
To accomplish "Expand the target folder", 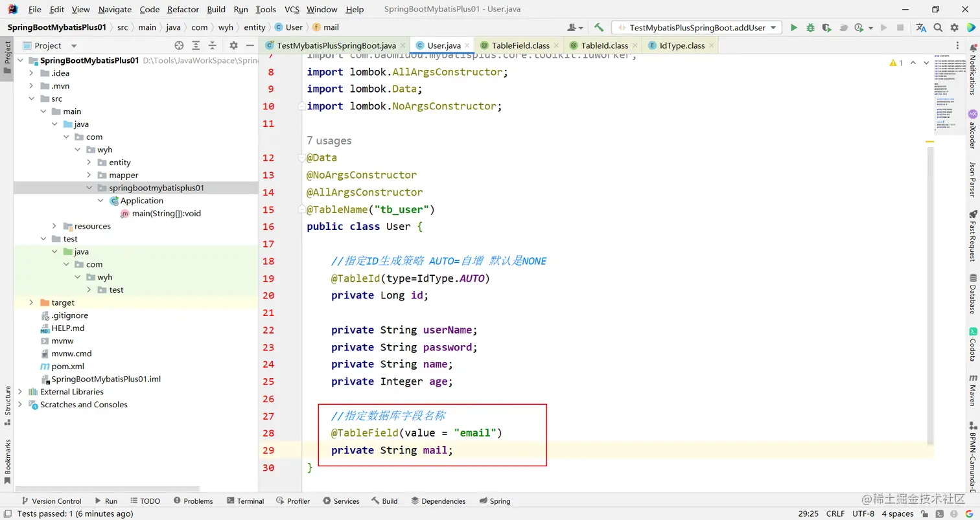I will pos(31,302).
